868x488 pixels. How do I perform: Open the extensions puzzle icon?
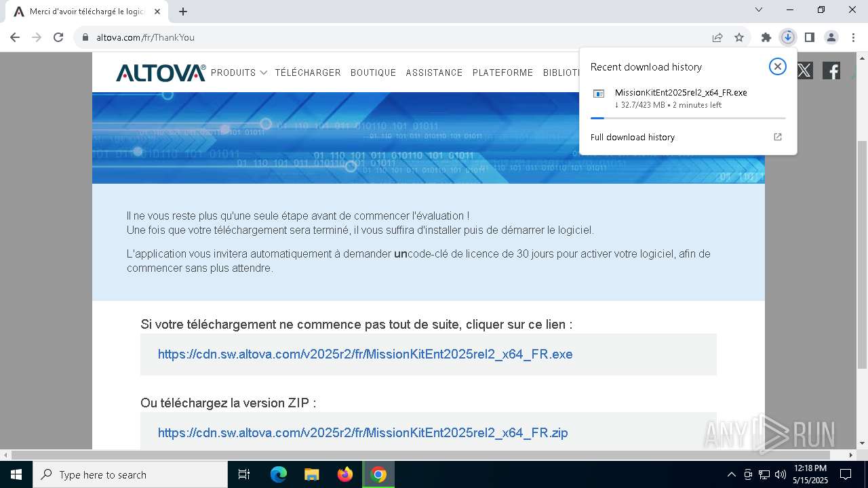pos(766,37)
